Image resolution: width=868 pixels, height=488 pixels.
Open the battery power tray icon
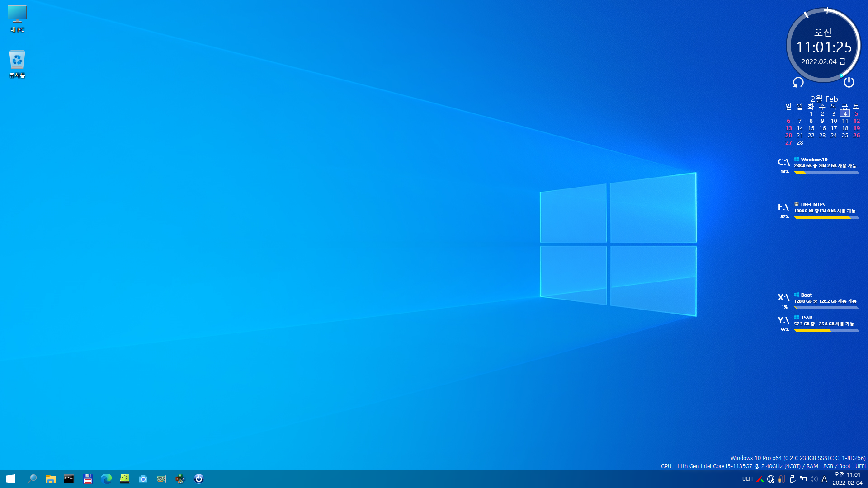803,479
